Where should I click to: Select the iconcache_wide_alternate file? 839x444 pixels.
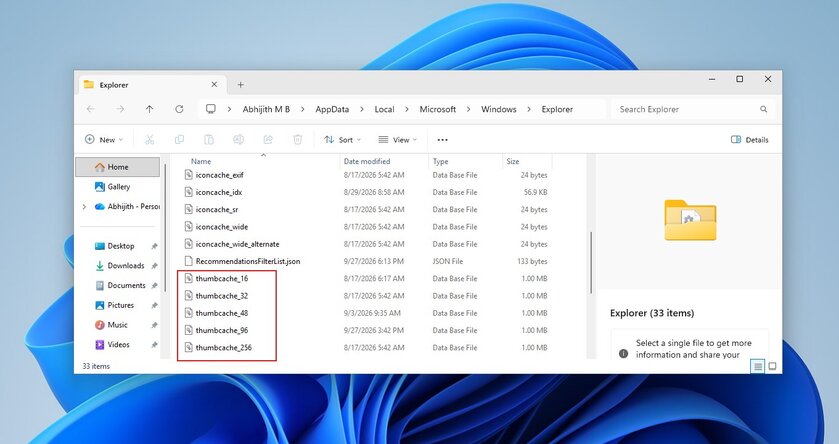(238, 244)
